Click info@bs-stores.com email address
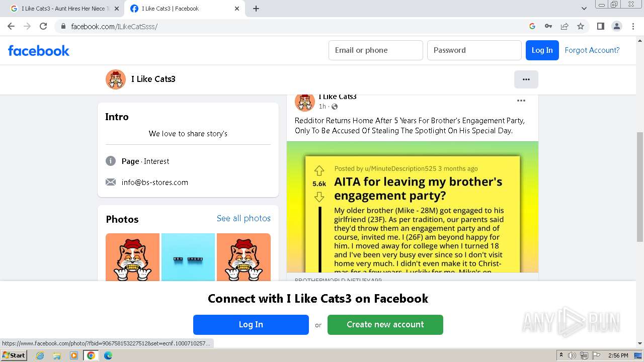The image size is (644, 362). pos(155,183)
